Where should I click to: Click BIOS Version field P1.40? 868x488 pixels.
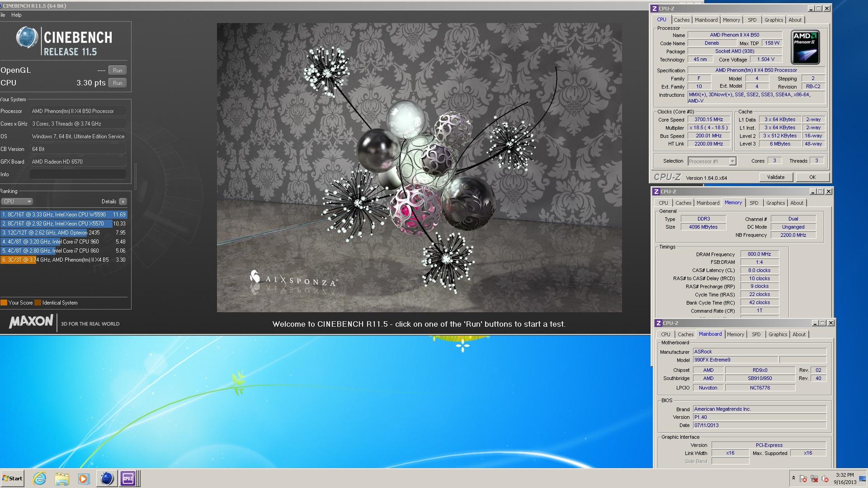click(759, 417)
